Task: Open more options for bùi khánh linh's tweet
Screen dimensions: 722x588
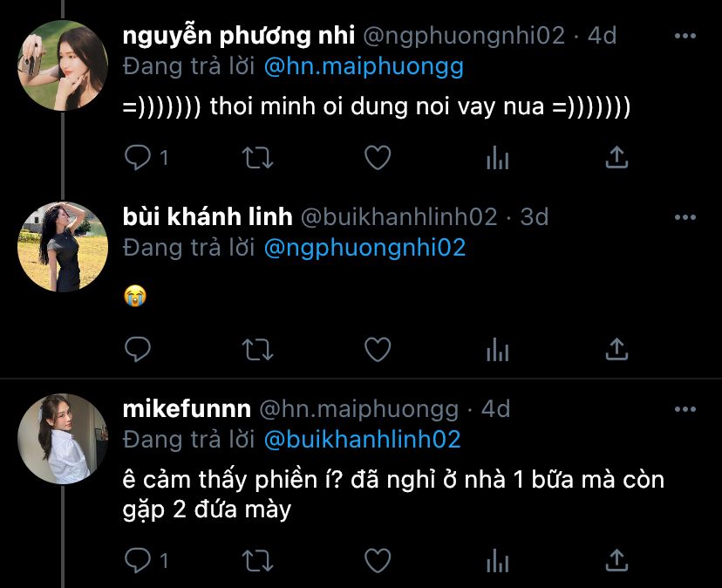Action: click(685, 217)
